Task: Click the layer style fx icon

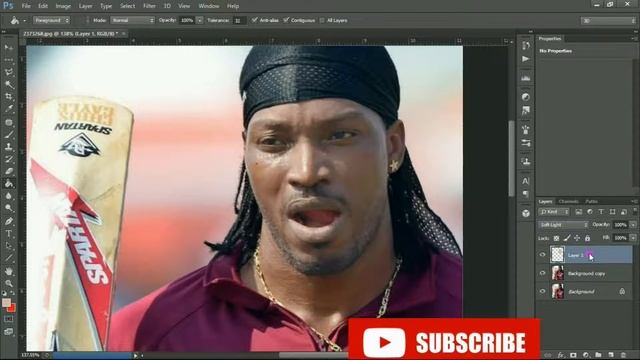Action: pos(561,355)
